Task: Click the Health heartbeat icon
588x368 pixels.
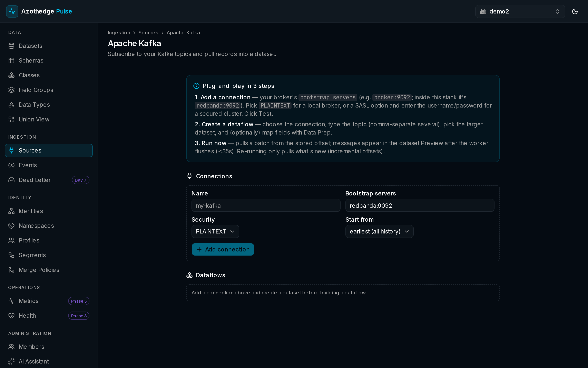Action: 11,316
